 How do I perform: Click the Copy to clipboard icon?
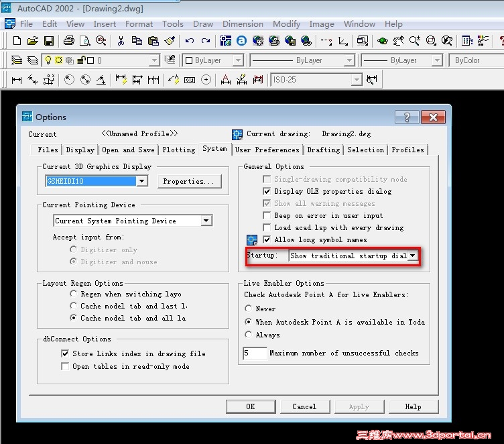(137, 41)
